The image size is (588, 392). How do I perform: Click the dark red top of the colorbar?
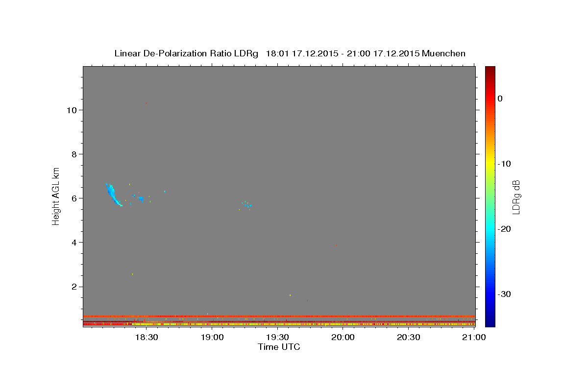pos(490,70)
